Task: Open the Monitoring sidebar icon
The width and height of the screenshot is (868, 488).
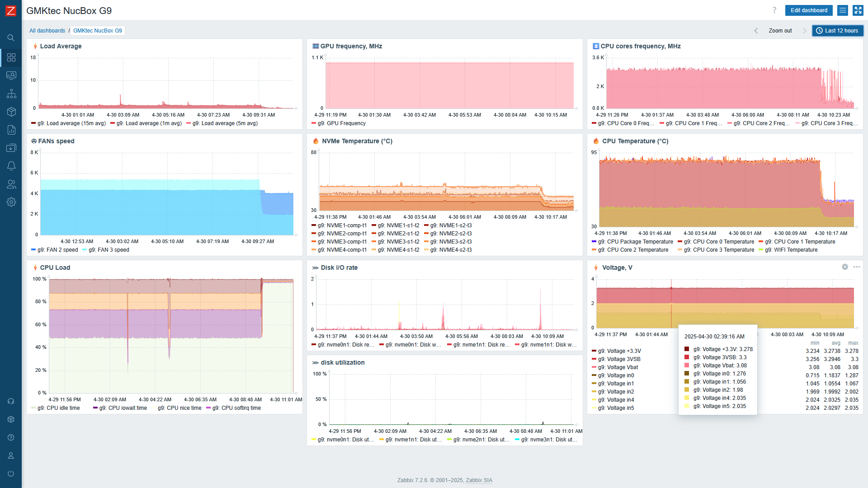Action: point(11,75)
